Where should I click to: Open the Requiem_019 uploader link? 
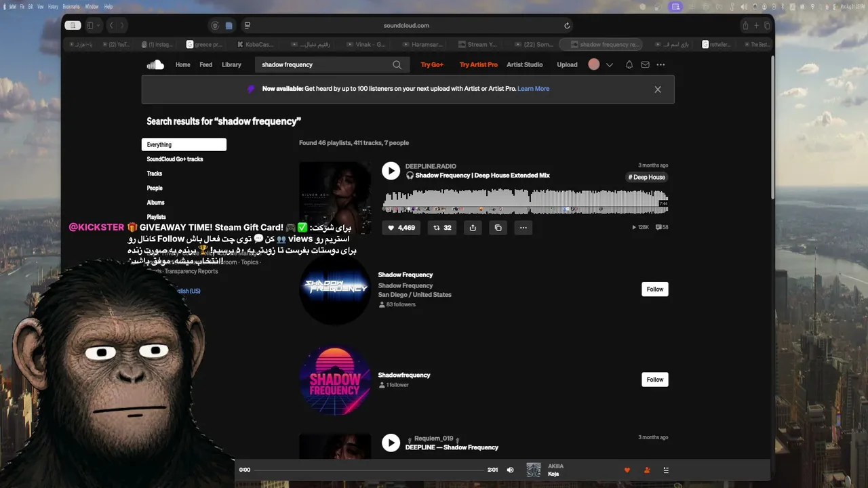[434, 439]
